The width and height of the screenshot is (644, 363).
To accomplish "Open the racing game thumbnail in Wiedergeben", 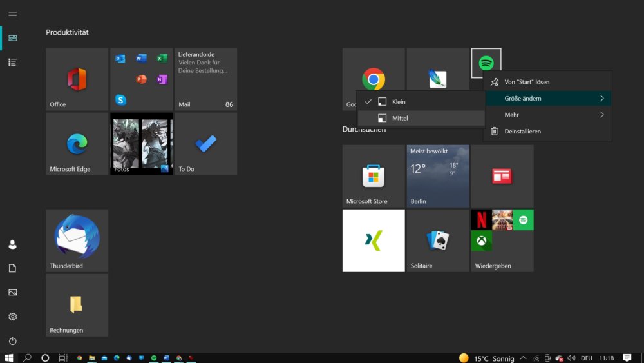I will 502,220.
